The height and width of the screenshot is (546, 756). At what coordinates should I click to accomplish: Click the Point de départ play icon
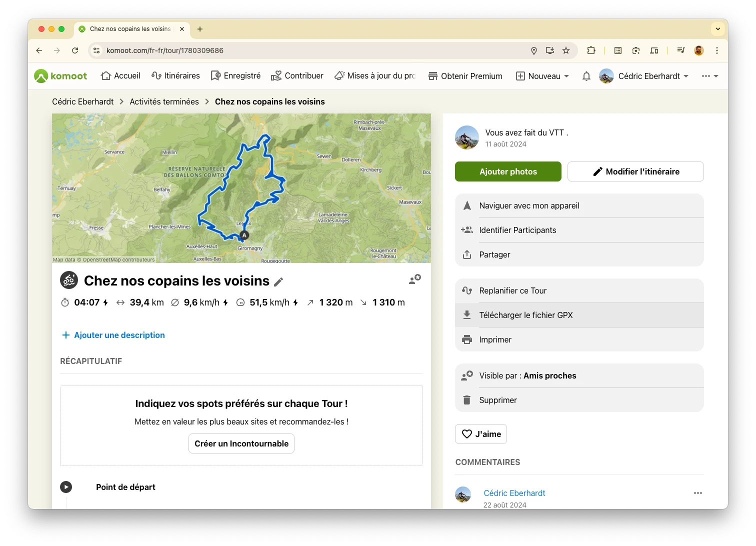tap(66, 487)
